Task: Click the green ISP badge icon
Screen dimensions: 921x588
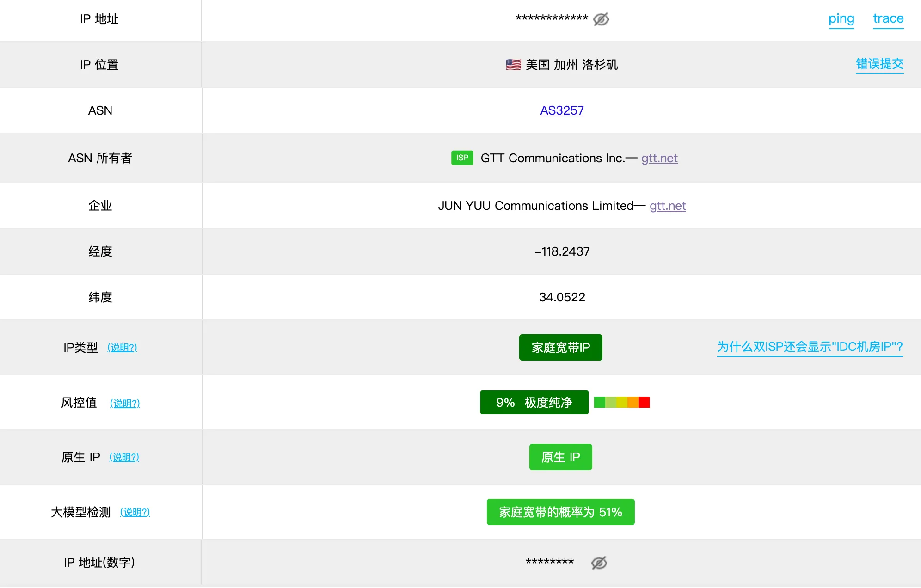Action: coord(462,158)
